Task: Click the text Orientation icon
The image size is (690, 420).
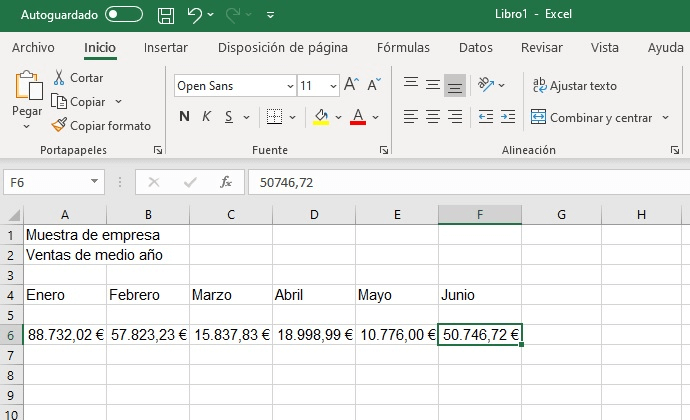Action: (x=486, y=85)
